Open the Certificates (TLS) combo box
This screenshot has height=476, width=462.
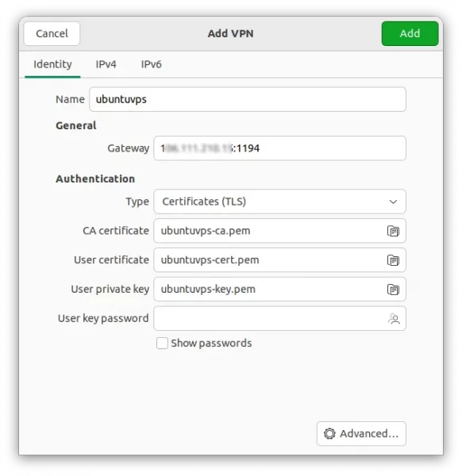(x=279, y=202)
